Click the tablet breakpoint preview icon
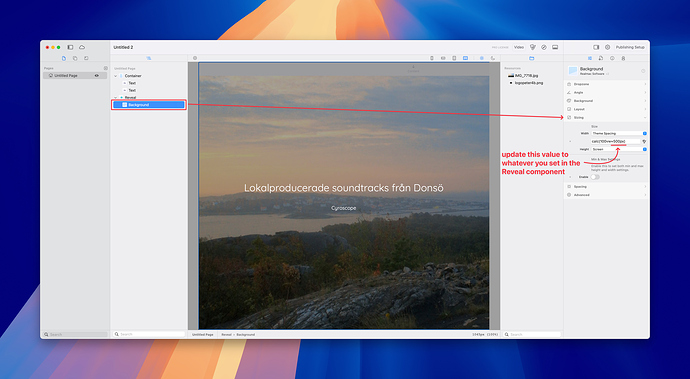This screenshot has height=379, width=690. point(454,58)
